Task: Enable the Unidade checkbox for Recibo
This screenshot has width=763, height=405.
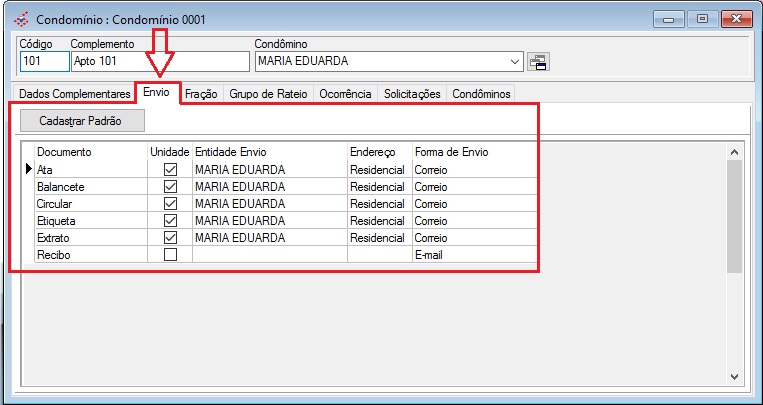Action: (x=170, y=255)
